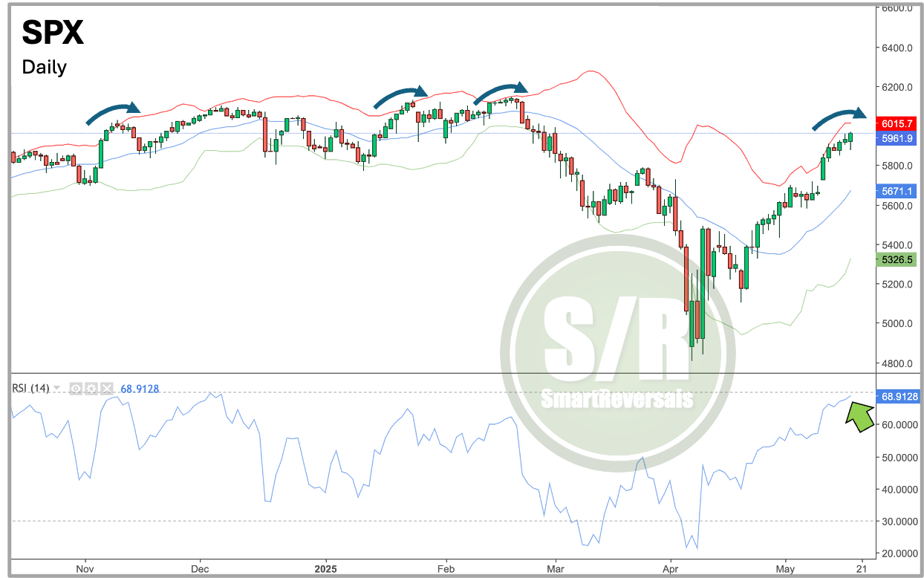Click the Feb date on time axis
924x578 pixels.
click(x=445, y=568)
